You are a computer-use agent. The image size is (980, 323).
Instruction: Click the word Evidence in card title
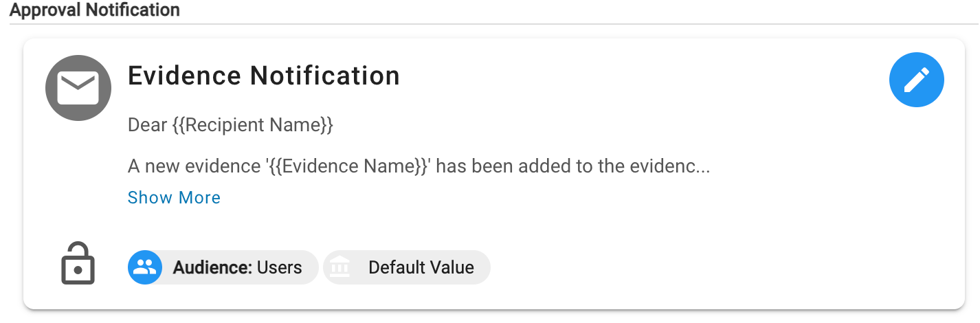point(184,76)
